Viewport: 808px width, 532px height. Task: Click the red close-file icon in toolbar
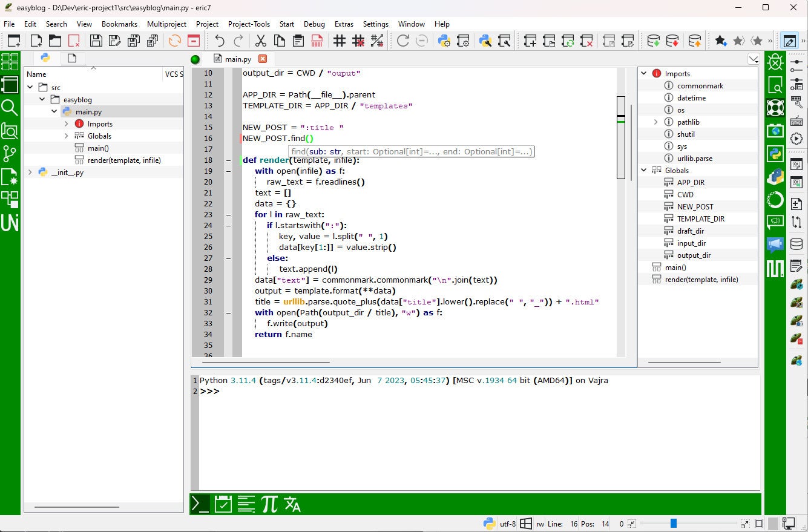pos(194,41)
